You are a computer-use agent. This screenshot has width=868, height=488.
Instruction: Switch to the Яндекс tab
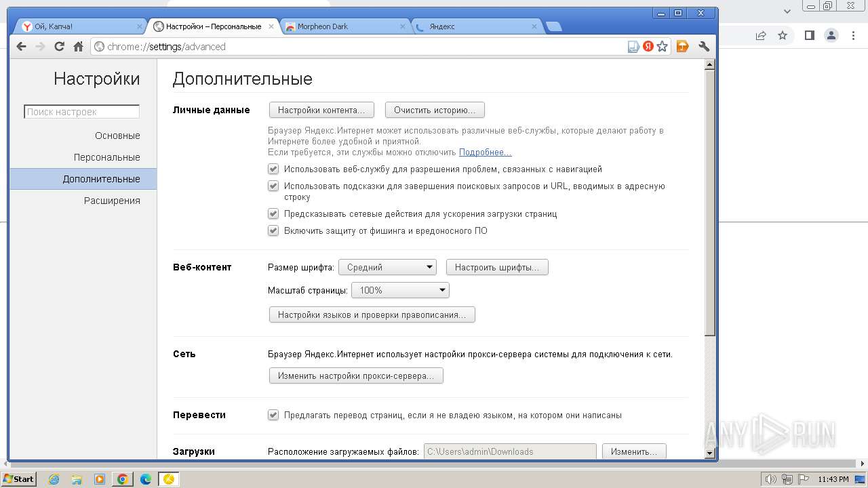click(476, 26)
